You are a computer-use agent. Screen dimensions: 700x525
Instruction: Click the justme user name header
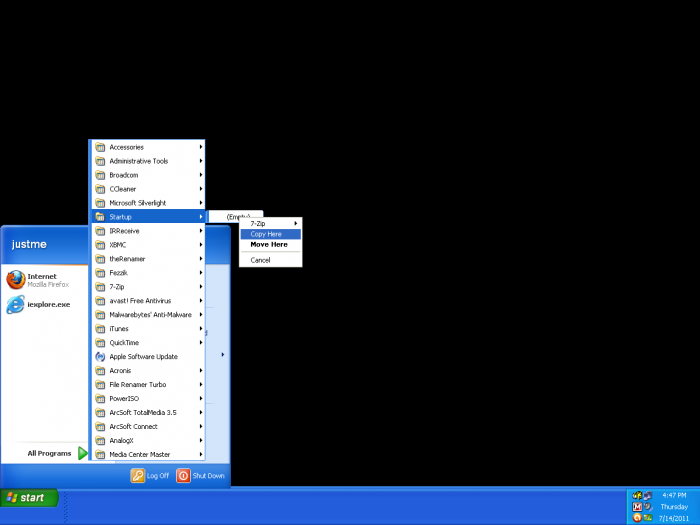[x=29, y=244]
